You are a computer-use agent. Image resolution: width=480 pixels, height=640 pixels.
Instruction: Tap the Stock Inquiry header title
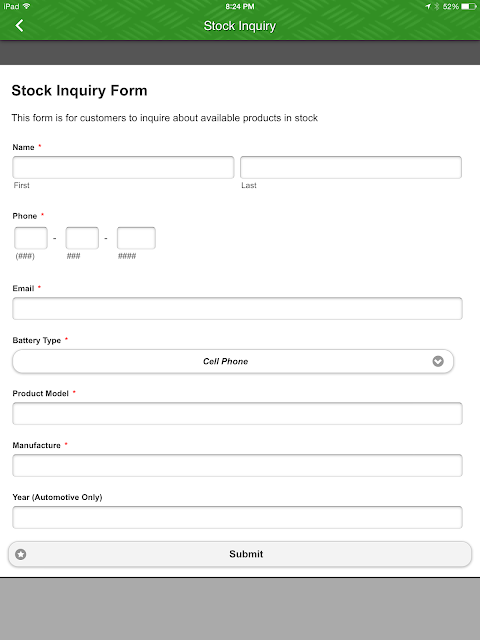(240, 26)
